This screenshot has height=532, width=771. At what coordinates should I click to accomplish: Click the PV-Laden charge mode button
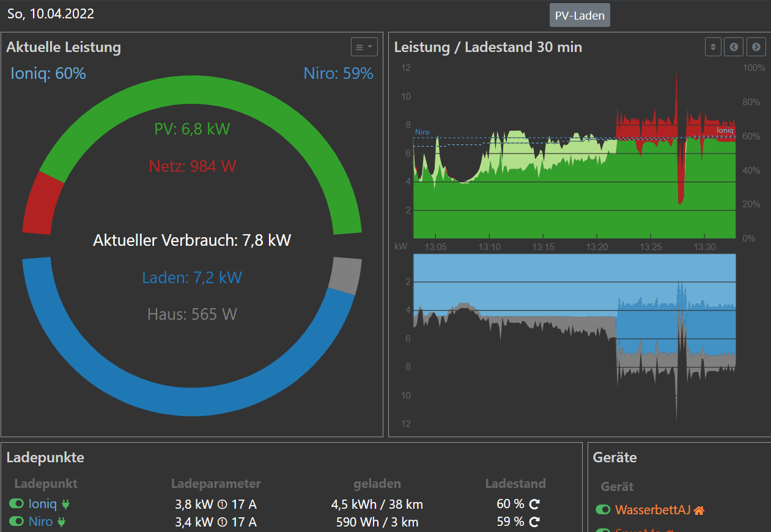click(580, 15)
